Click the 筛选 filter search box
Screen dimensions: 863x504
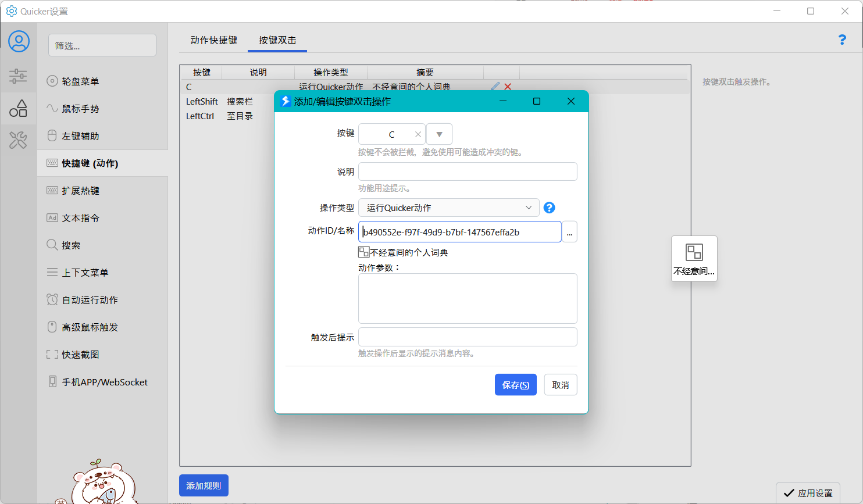[x=102, y=45]
